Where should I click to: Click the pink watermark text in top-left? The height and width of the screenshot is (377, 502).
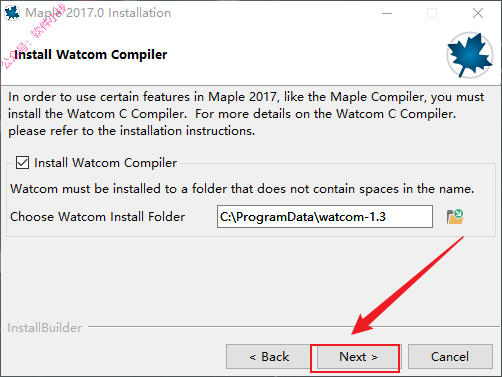33,35
